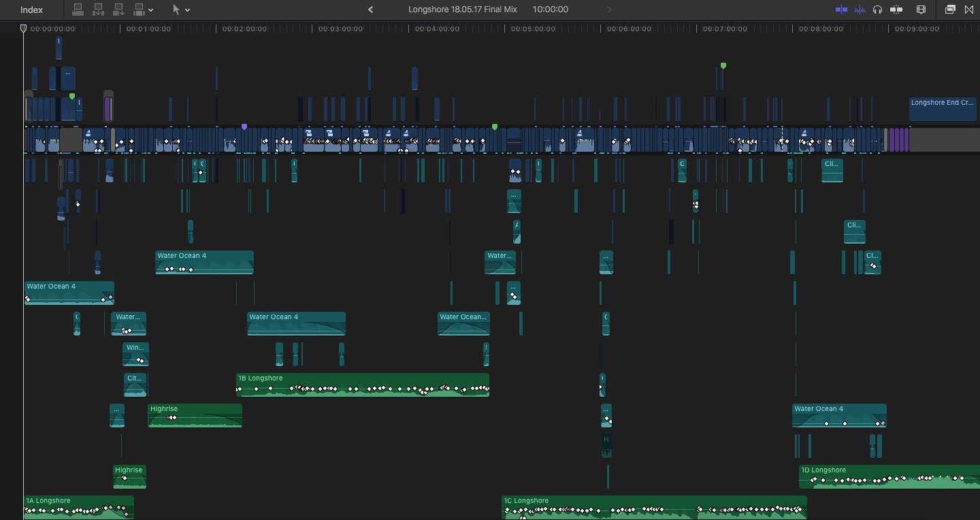The image size is (980, 520).
Task: Toggle audio skimming waveform button
Action: 860,10
